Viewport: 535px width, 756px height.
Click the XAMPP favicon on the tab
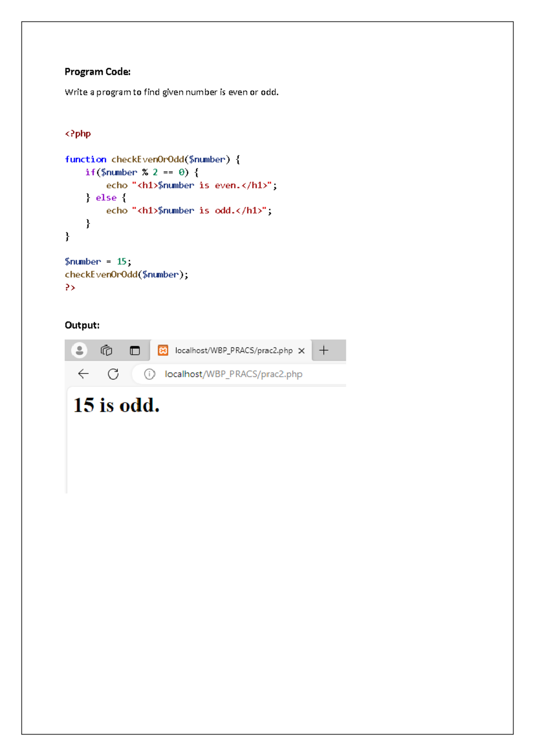[163, 350]
